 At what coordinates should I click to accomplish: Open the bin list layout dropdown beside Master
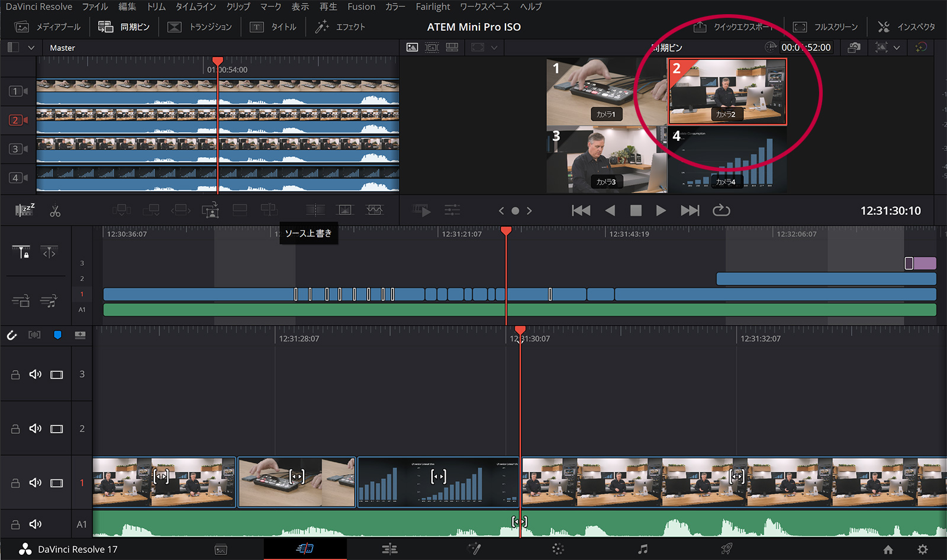tap(31, 47)
